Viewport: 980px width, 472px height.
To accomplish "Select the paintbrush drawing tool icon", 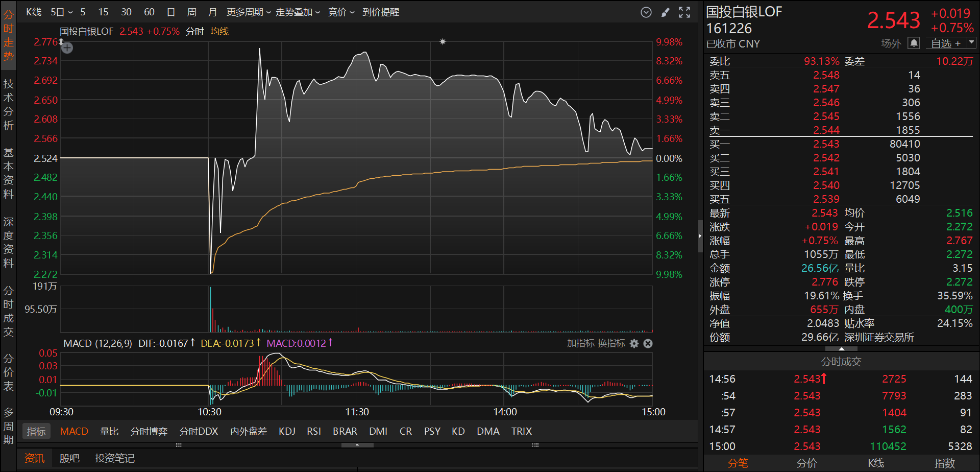I will (665, 12).
